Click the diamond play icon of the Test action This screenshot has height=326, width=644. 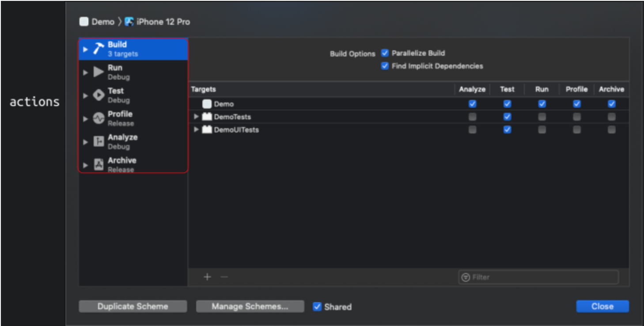[98, 95]
